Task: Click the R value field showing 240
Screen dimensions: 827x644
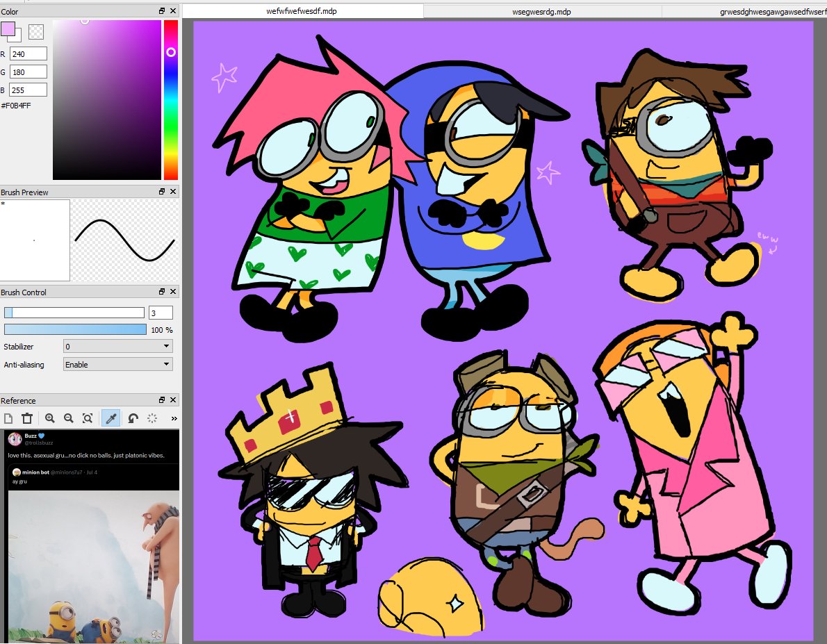Action: point(28,53)
